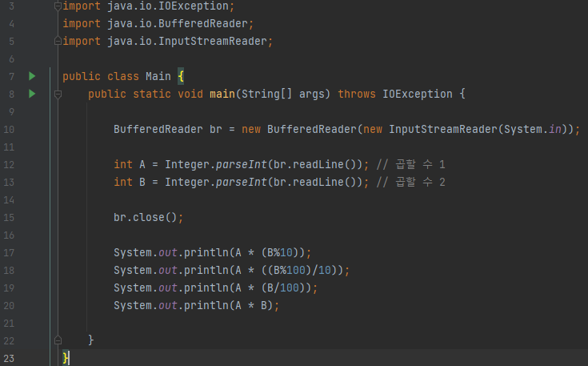Screen dimensions: 588x366
Task: Click 'throws IOException' in main signature
Action: tap(395, 94)
